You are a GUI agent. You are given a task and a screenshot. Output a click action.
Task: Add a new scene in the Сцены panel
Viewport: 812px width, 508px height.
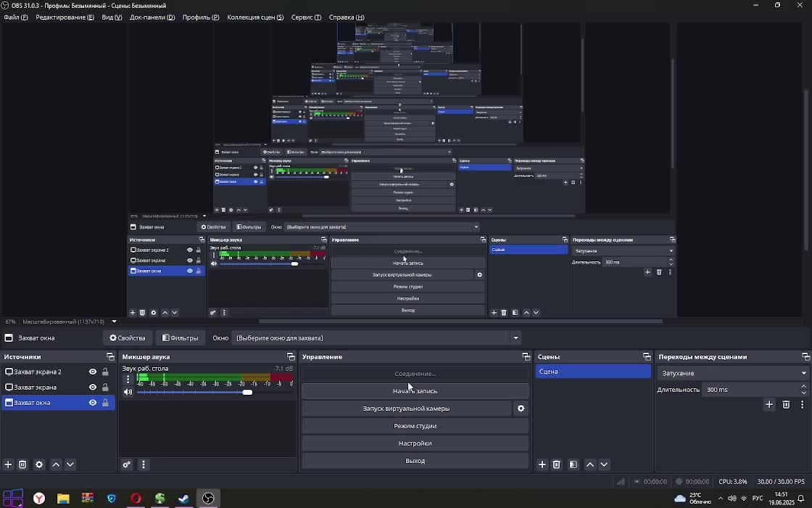pyautogui.click(x=542, y=464)
